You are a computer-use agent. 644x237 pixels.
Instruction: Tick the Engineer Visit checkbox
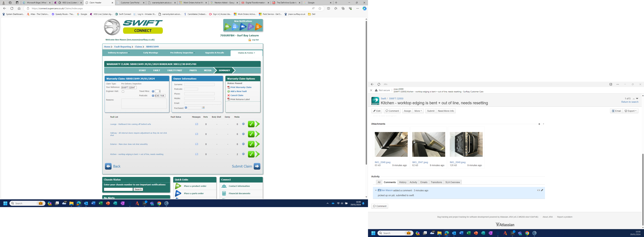[x=123, y=91]
